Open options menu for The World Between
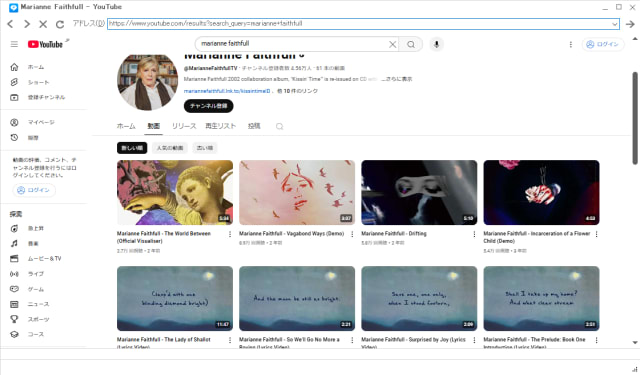This screenshot has height=375, width=640. point(230,234)
